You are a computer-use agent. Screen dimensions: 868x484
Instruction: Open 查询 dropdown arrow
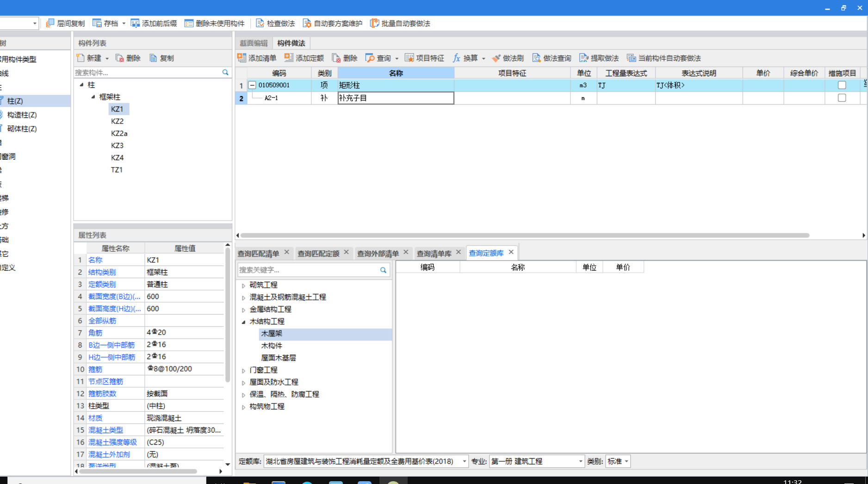[x=397, y=58]
